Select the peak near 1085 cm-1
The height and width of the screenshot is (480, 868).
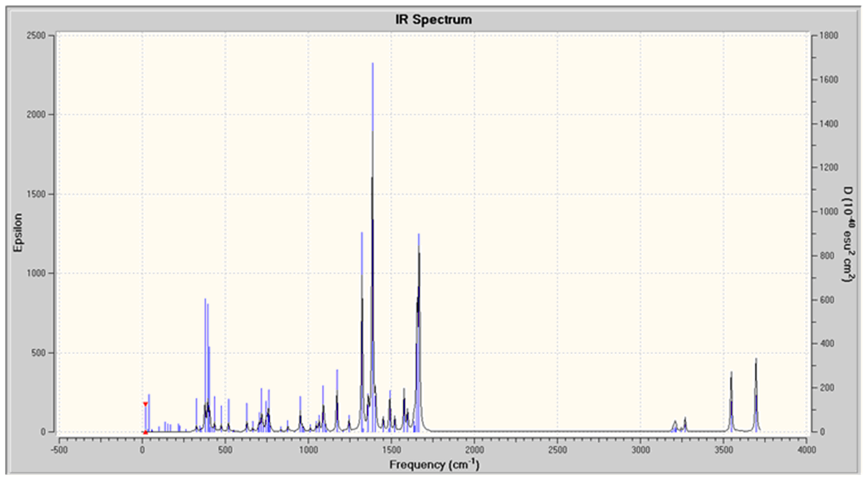tap(323, 409)
